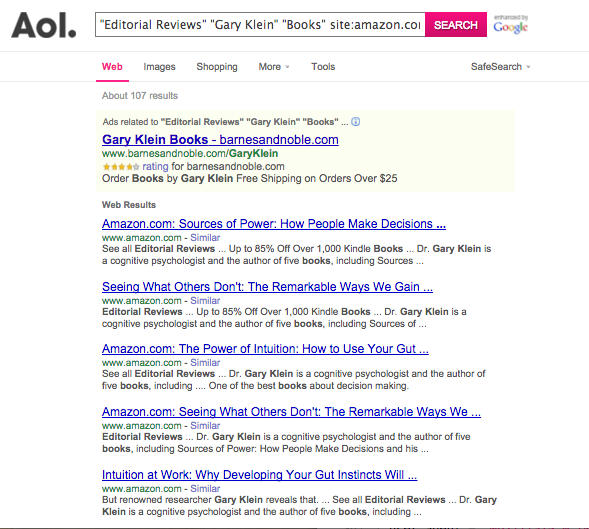Select the Web tab
The height and width of the screenshot is (529, 589).
click(x=112, y=67)
